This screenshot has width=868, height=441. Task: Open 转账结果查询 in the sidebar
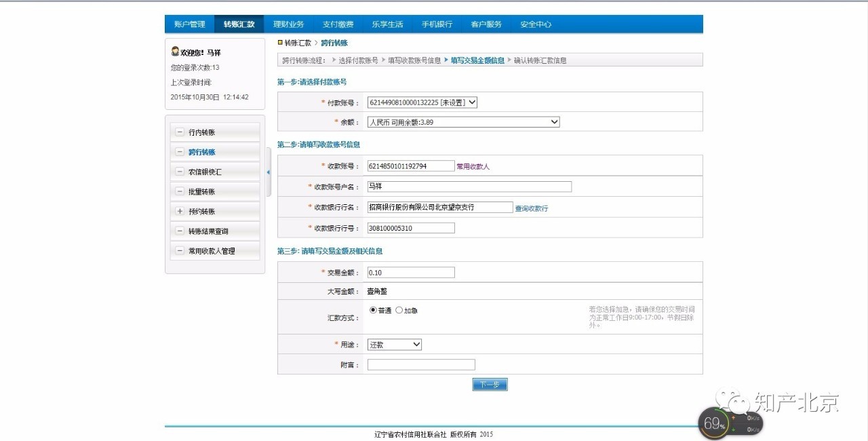click(x=208, y=231)
